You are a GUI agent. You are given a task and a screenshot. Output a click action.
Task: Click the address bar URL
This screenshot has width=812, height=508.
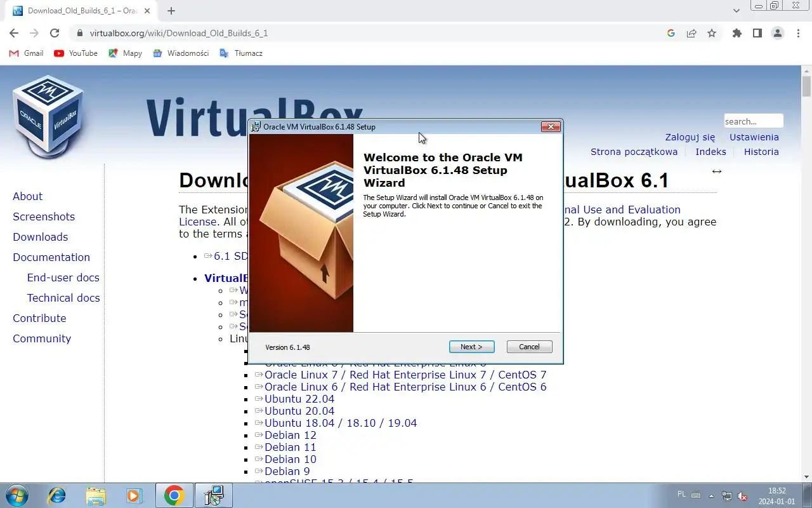[x=179, y=33]
